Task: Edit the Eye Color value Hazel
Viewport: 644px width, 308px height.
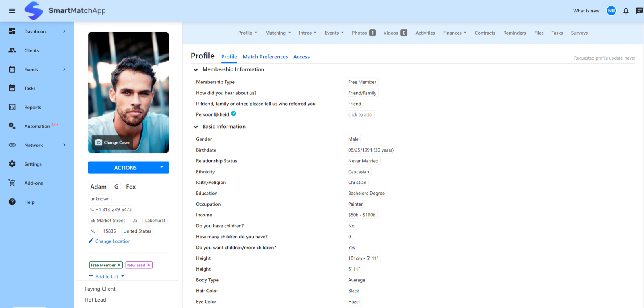Action: click(354, 302)
